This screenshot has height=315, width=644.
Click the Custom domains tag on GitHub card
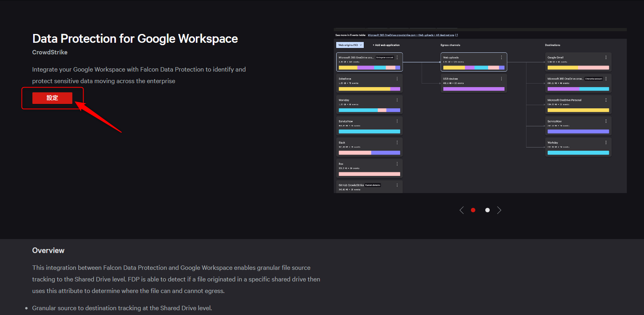tap(373, 185)
